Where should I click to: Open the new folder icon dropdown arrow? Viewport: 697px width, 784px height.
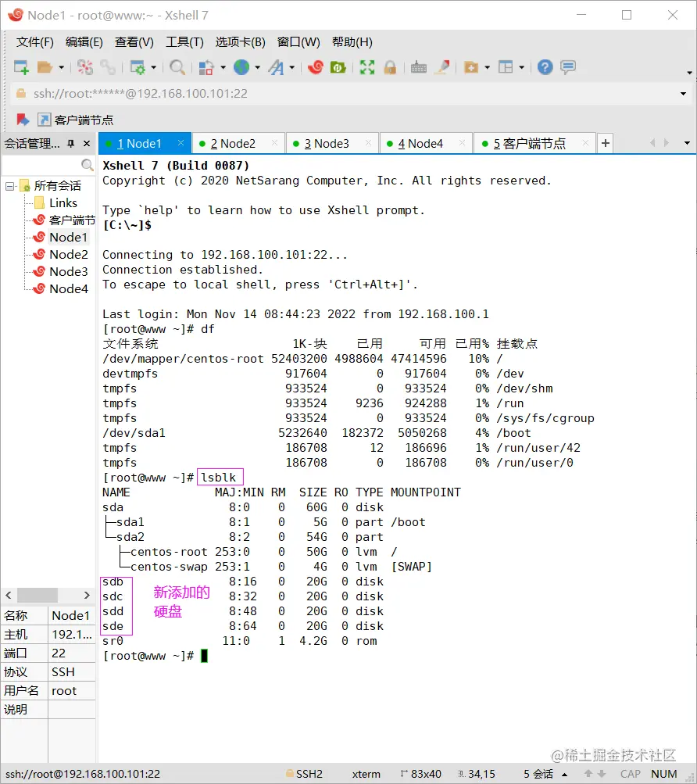(487, 67)
